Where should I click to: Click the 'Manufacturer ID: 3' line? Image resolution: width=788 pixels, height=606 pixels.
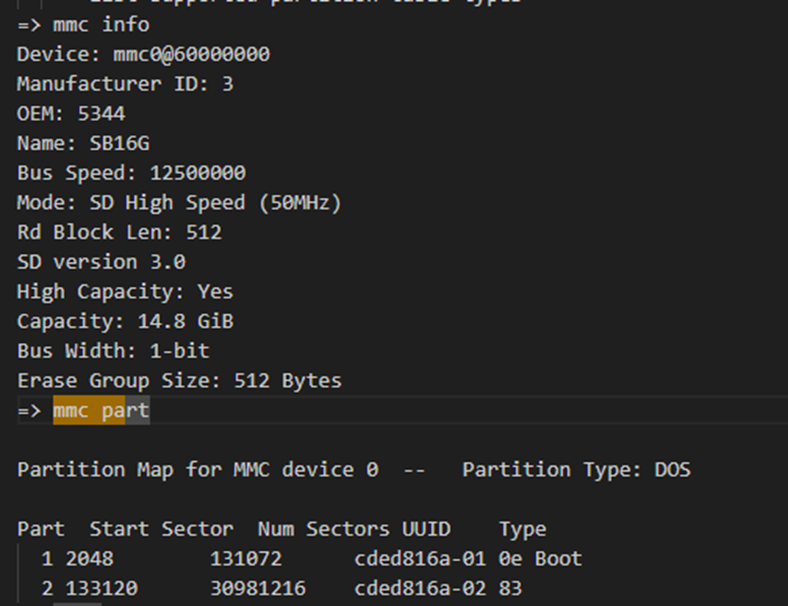point(125,84)
